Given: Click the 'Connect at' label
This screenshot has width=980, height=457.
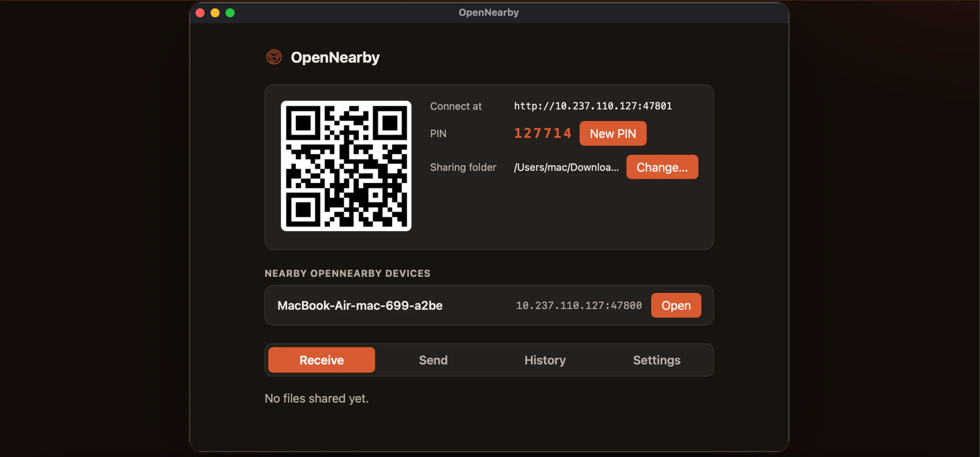Looking at the screenshot, I should [x=456, y=106].
